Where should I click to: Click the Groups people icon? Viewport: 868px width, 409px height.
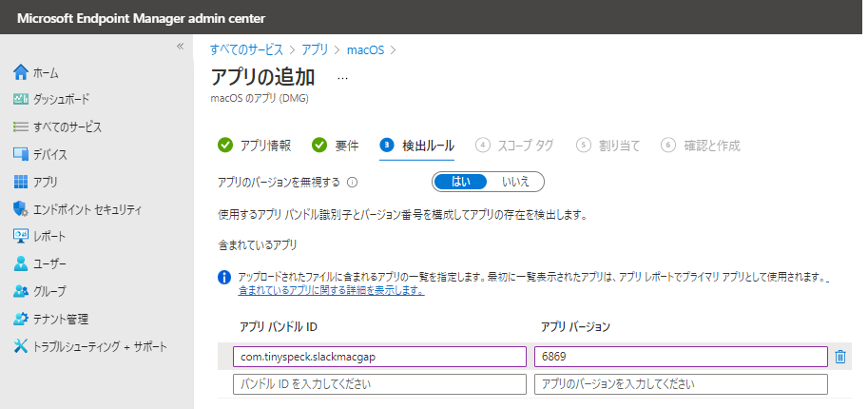[21, 290]
